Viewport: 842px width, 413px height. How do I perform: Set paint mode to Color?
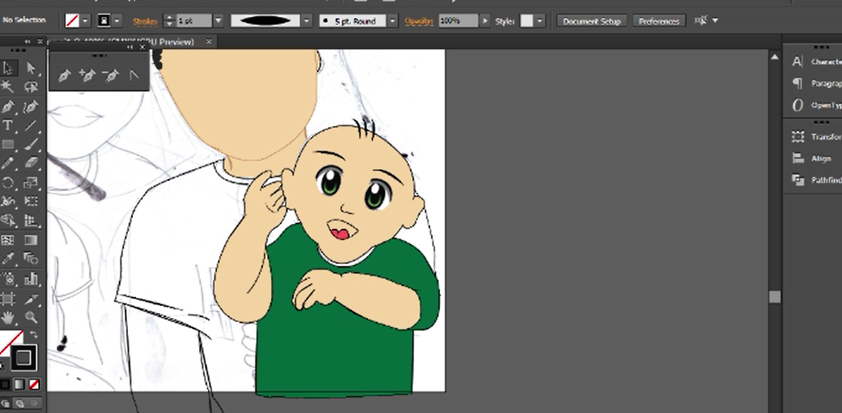click(5, 385)
